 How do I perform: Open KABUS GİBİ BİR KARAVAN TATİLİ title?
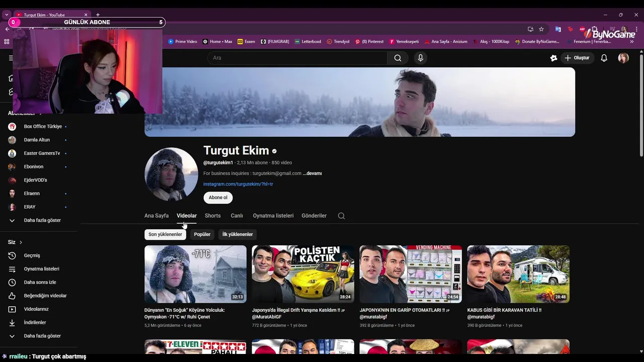[504, 313]
